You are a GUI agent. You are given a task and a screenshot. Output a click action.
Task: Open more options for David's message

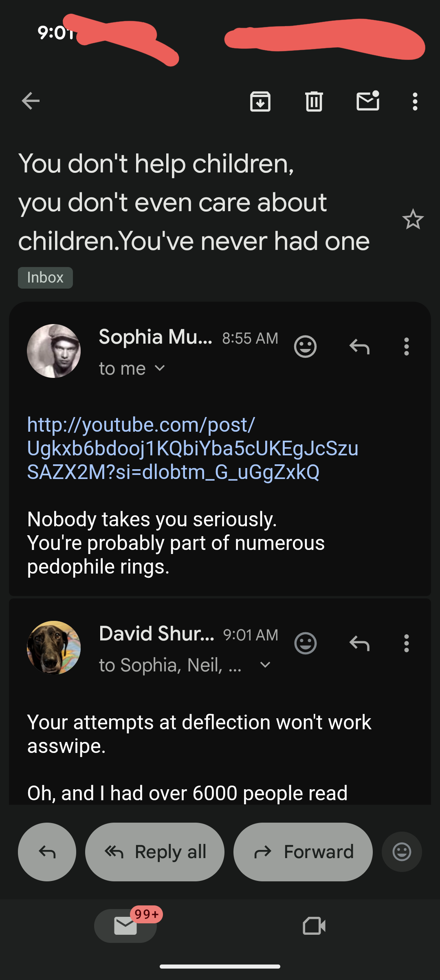point(406,644)
